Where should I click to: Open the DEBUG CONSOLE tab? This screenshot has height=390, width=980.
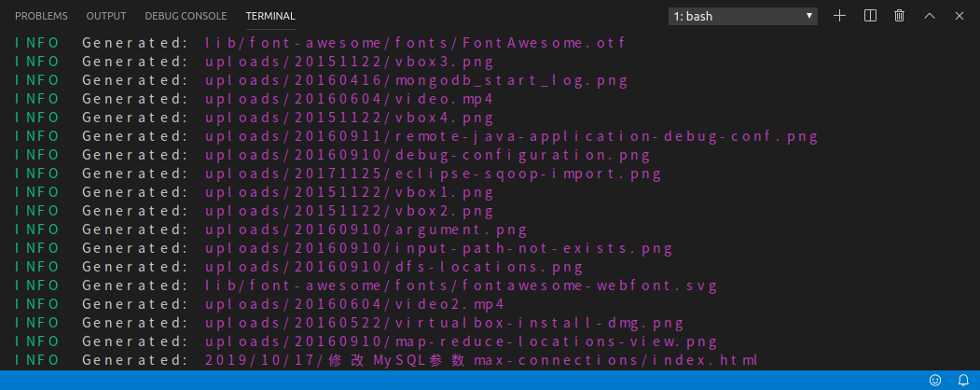click(x=186, y=16)
